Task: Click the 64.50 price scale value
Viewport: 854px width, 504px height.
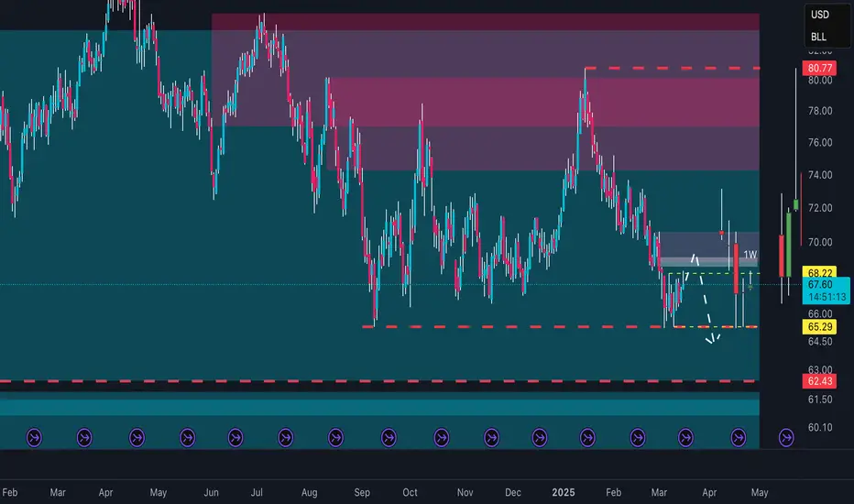Action: 820,342
